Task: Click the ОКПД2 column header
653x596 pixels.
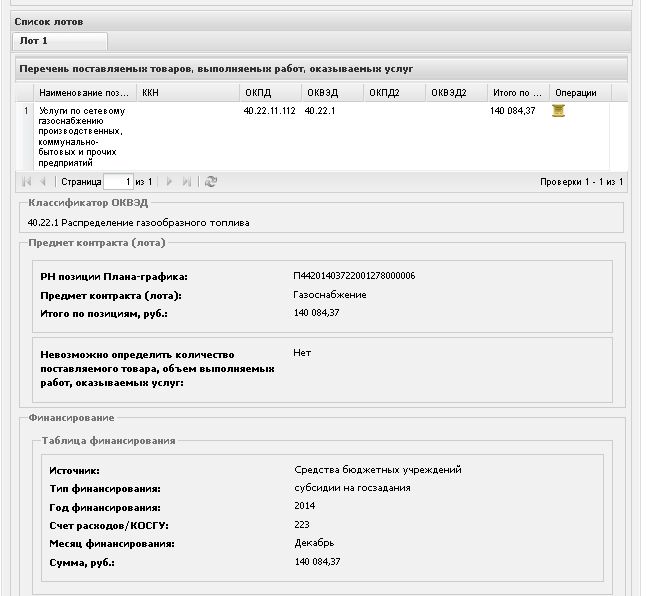Action: [395, 93]
